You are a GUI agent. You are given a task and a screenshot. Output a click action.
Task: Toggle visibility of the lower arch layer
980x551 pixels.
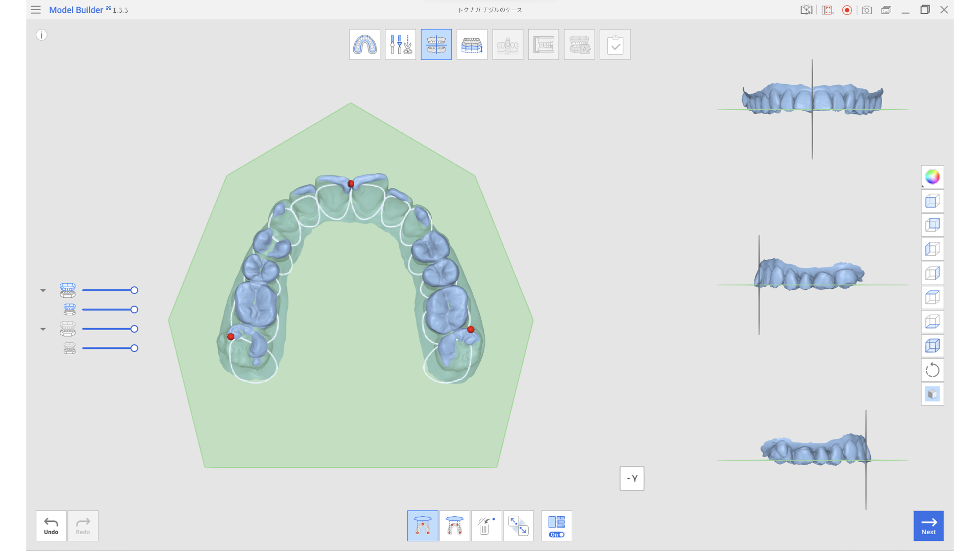tap(69, 329)
